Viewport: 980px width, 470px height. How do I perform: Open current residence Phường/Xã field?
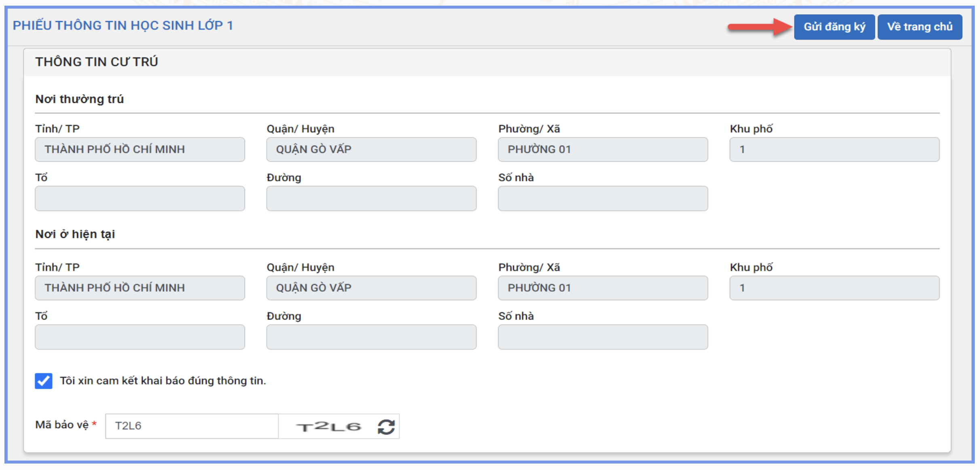coord(603,288)
